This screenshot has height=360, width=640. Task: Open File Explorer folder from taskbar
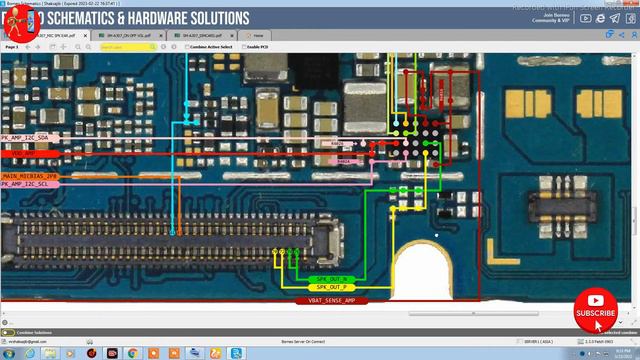click(50, 353)
